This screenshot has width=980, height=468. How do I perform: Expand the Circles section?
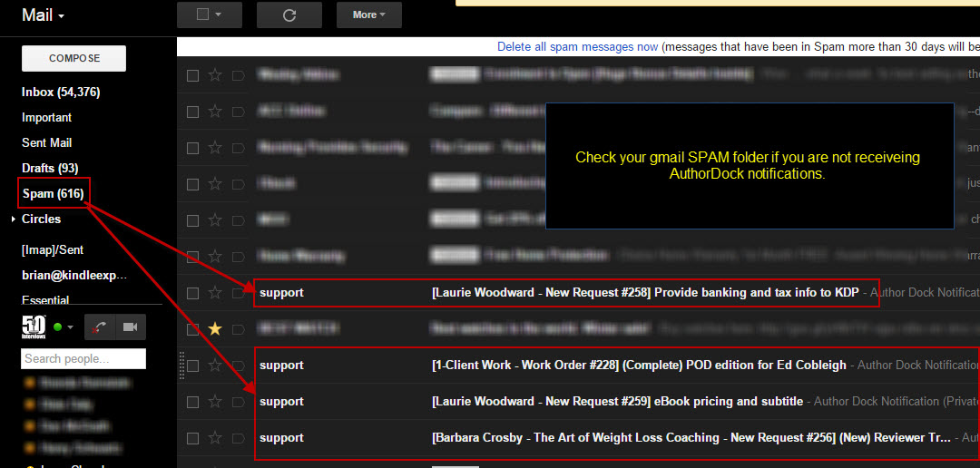tap(14, 219)
